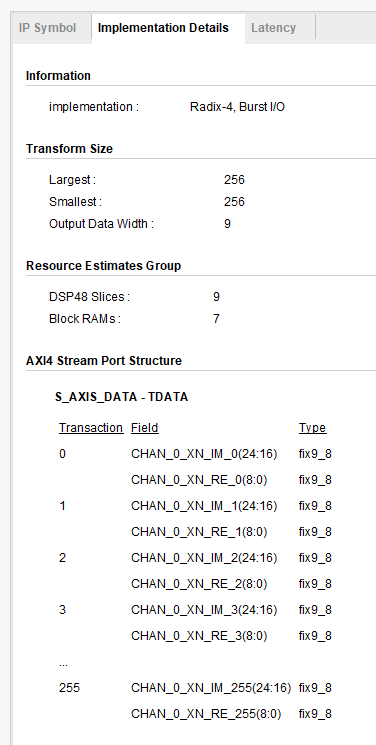The width and height of the screenshot is (376, 745).
Task: Click the 'Block RAMs :' label
Action: 85,319
